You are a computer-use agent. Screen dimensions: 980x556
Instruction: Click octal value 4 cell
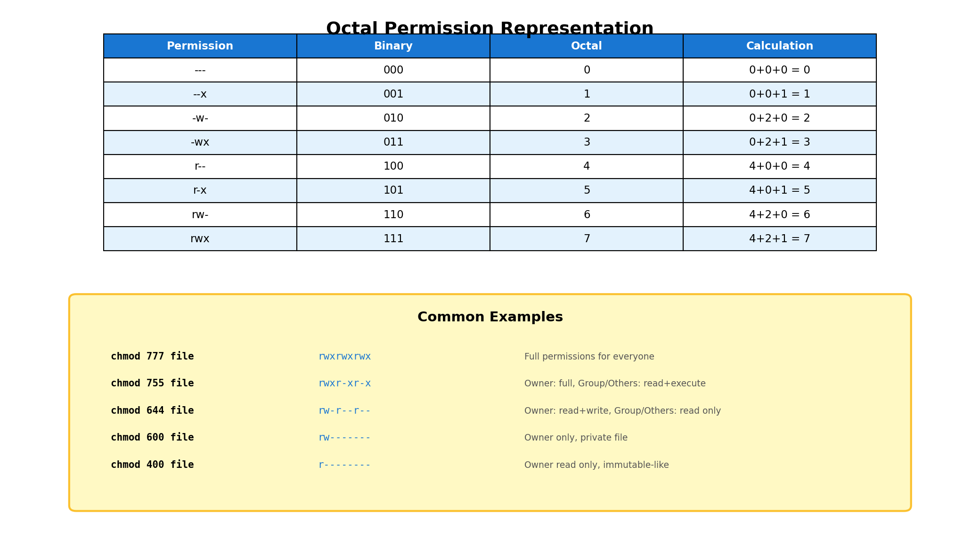pyautogui.click(x=586, y=166)
